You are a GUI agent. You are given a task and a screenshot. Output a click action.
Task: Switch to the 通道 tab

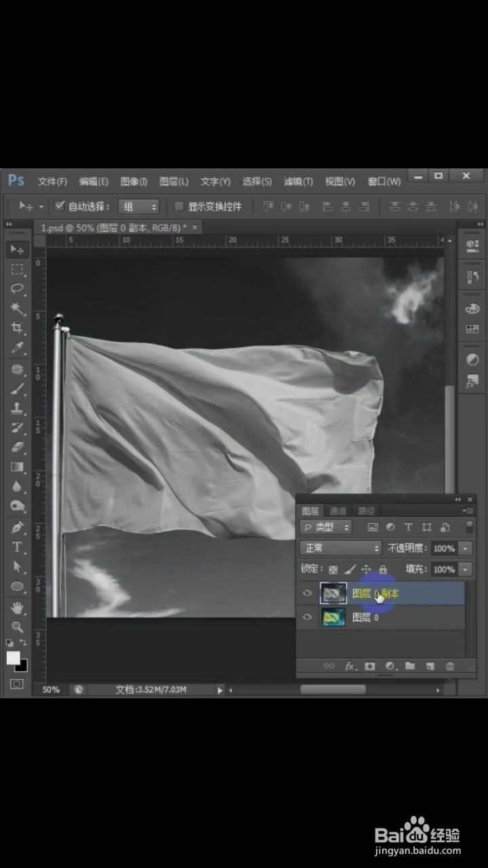338,511
